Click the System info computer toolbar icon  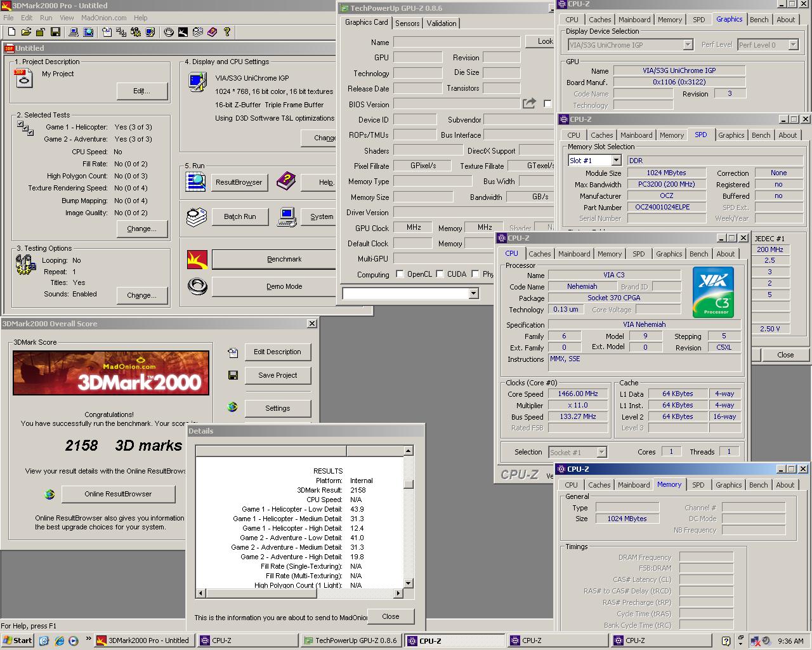coord(73,32)
